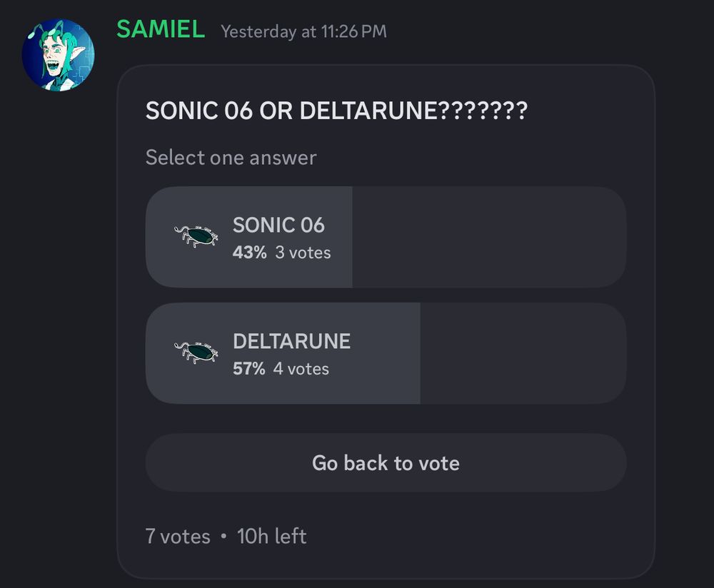This screenshot has width=714, height=588.
Task: Click the Select one answer label
Action: tap(231, 157)
